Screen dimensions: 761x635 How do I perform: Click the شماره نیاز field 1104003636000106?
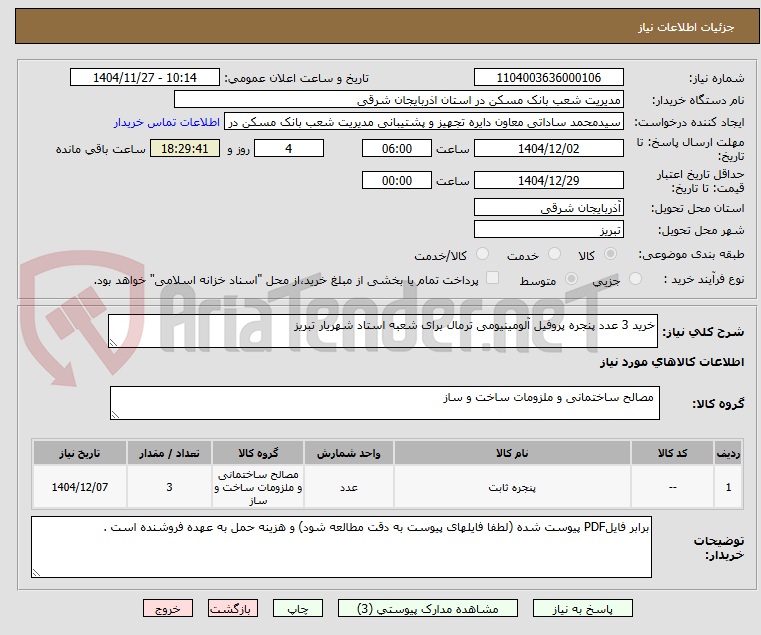click(548, 78)
